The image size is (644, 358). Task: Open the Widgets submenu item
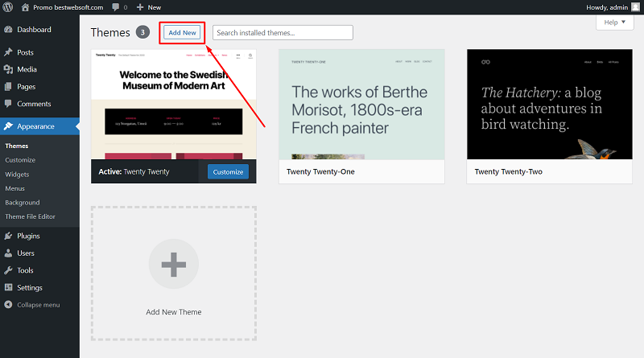tap(17, 174)
